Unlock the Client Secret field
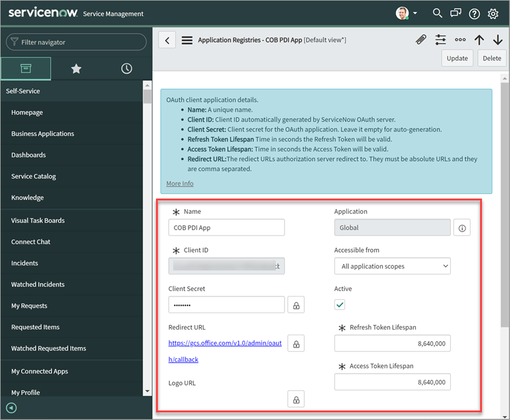Viewport: 510px width, 420px height. (x=295, y=304)
